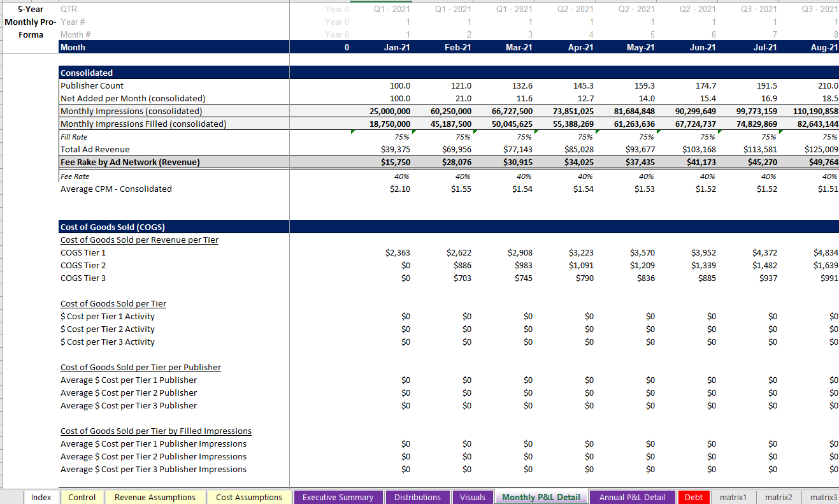
Task: Select the $2,363 COGS Tier 1 cell
Action: [381, 252]
